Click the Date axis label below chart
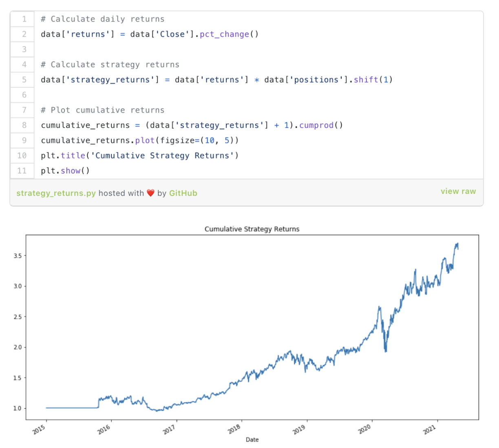499x448 pixels. (x=252, y=439)
